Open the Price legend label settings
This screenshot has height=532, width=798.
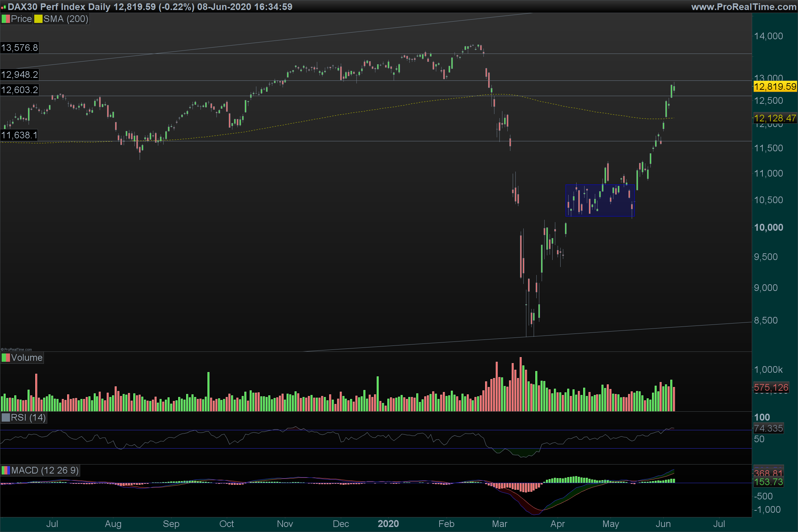pyautogui.click(x=21, y=19)
